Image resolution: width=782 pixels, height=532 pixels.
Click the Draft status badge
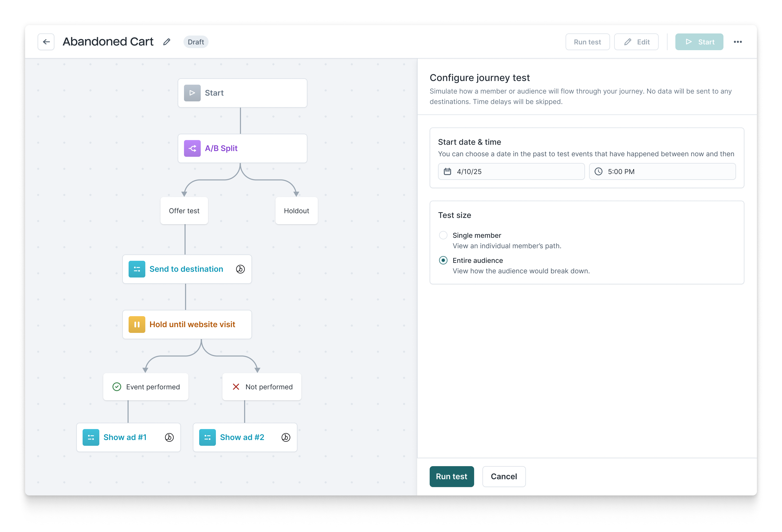point(195,42)
